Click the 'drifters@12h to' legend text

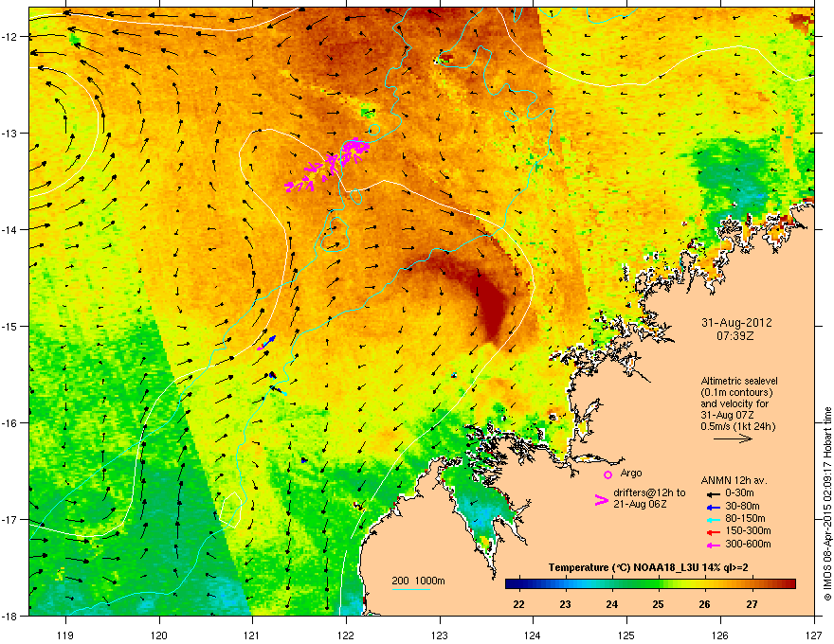(x=649, y=493)
